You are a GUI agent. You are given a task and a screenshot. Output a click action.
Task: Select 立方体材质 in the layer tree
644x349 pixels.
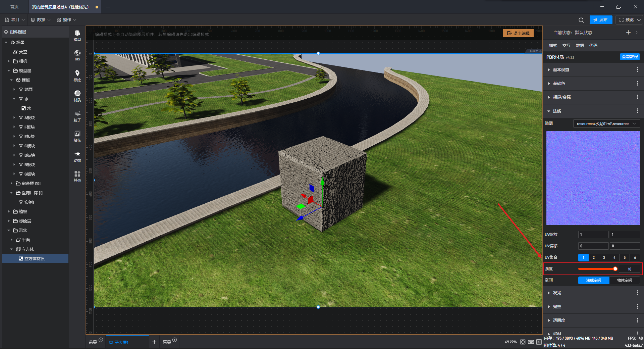click(35, 259)
